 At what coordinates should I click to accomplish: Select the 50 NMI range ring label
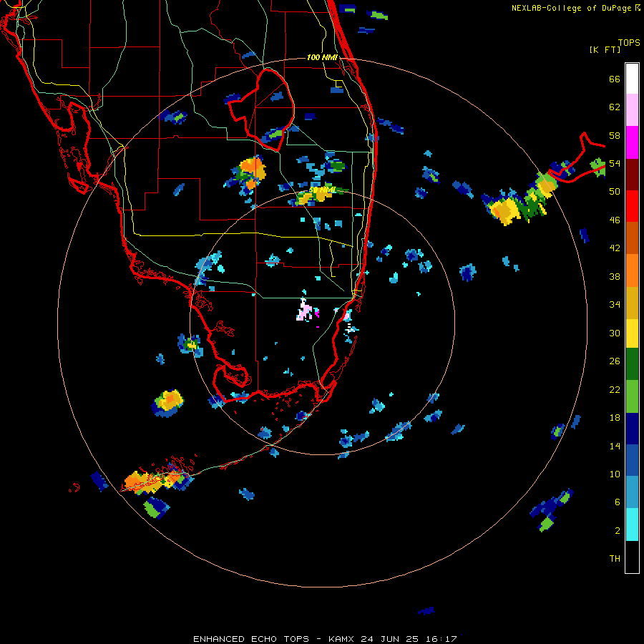point(323,190)
